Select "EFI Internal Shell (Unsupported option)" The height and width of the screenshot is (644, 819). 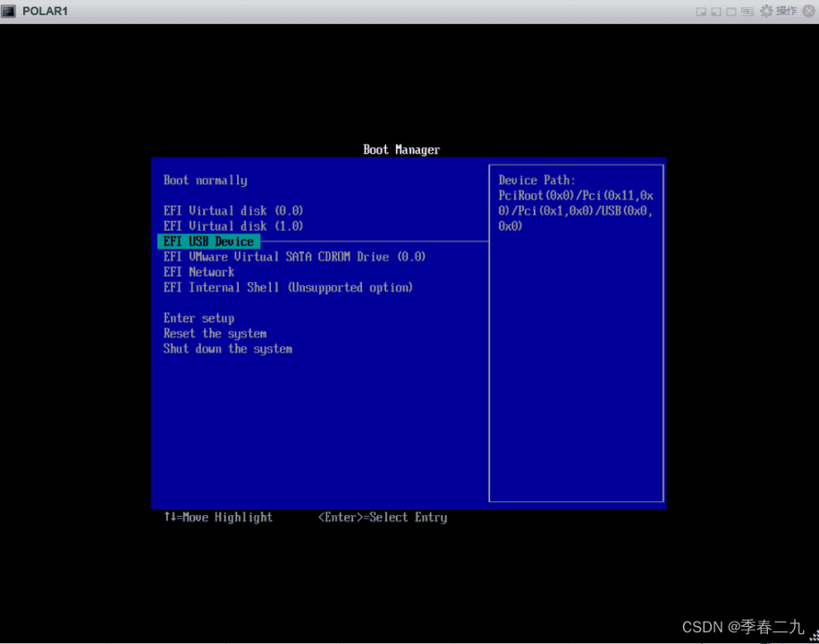[x=288, y=287]
